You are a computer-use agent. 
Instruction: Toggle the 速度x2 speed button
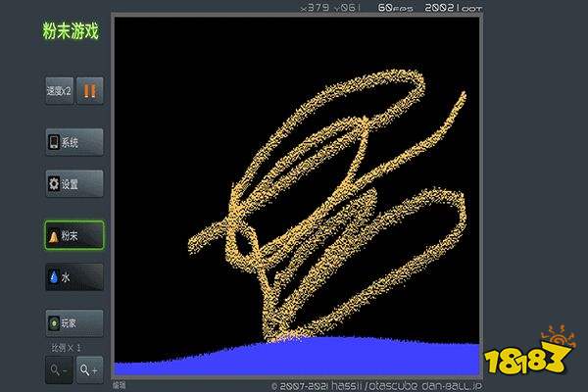(x=59, y=91)
